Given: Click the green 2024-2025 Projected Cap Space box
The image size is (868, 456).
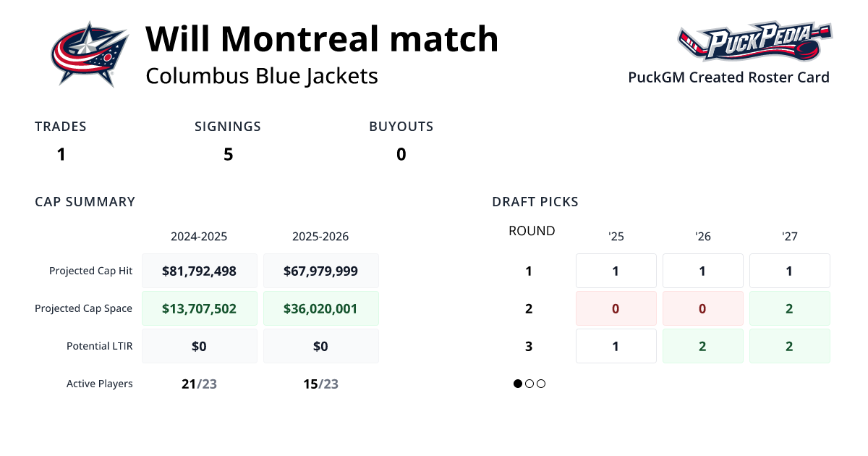Looking at the screenshot, I should 200,308.
